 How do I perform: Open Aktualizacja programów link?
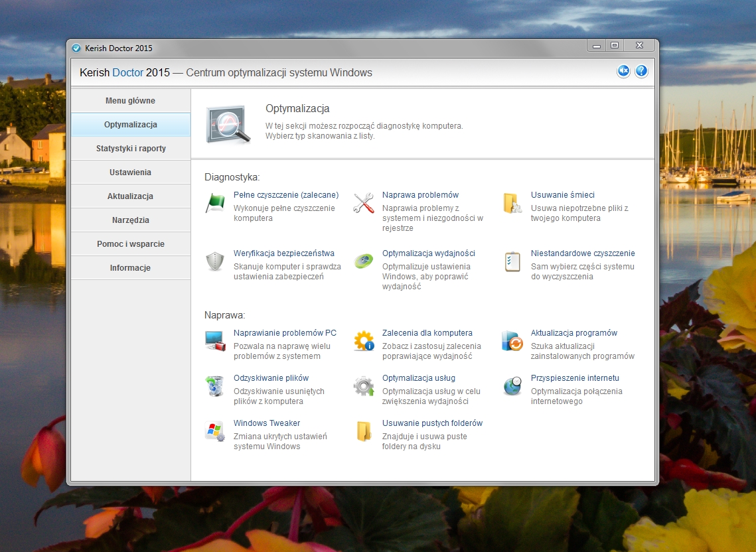573,332
